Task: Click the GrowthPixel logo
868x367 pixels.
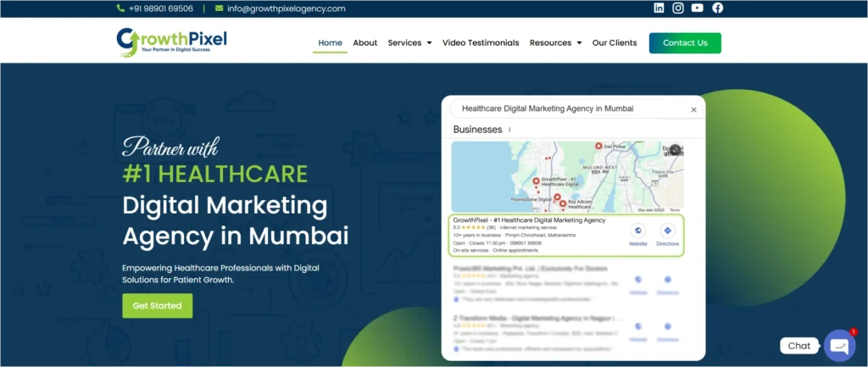Action: click(171, 42)
